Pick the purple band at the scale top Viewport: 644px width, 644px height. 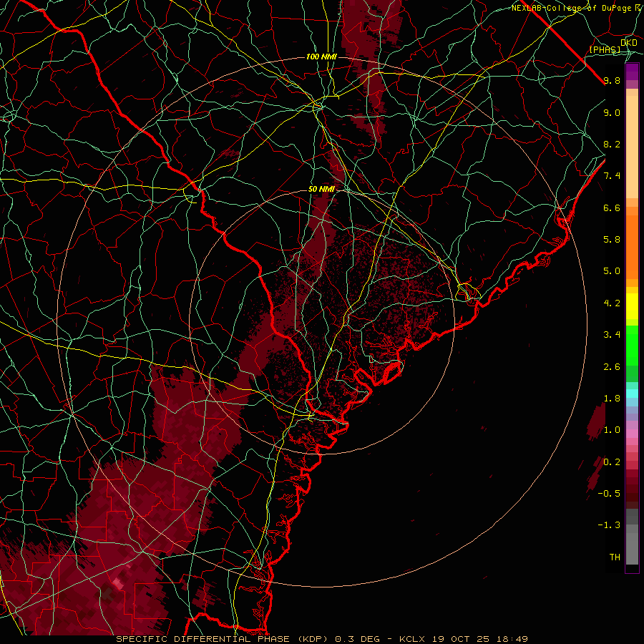pyautogui.click(x=632, y=72)
